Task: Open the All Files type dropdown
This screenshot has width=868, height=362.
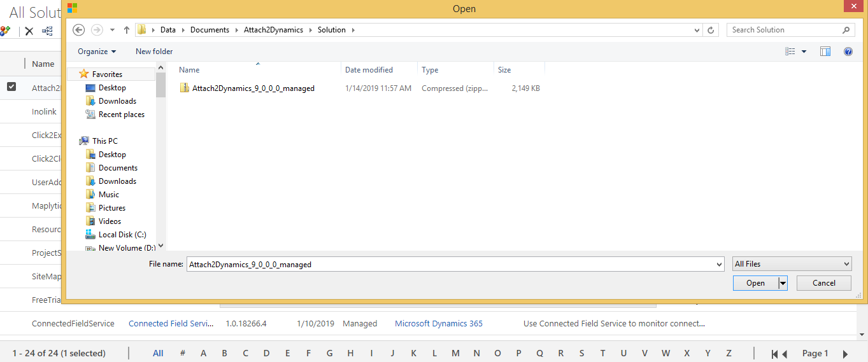Action: 792,264
